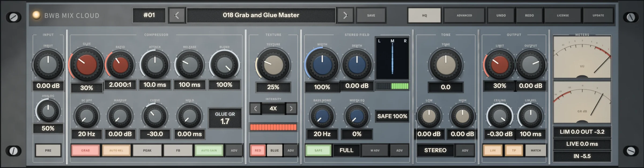The width and height of the screenshot is (644, 168).
Task: Click the BLEND knob
Action: 224,65
